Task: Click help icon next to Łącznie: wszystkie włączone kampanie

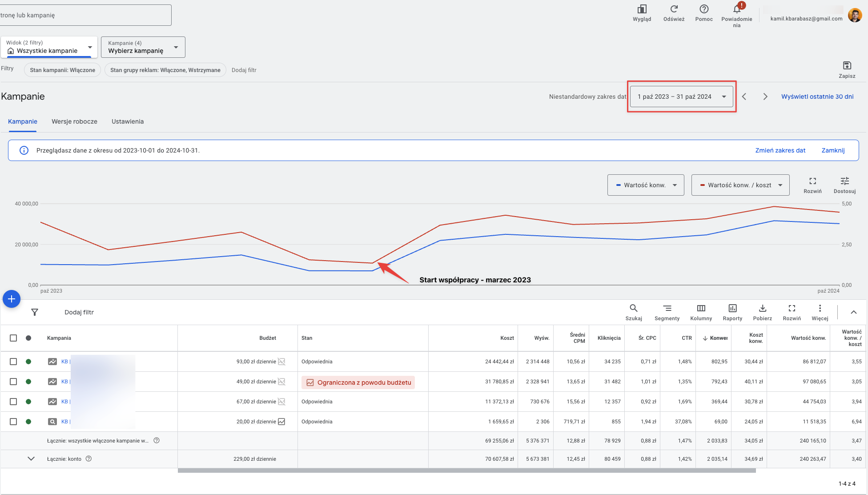Action: coord(157,441)
